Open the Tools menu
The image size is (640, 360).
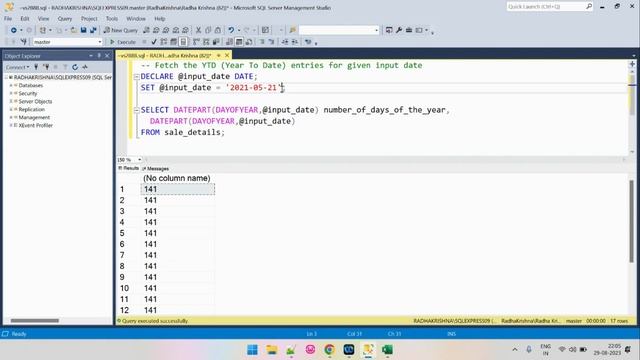click(x=111, y=19)
